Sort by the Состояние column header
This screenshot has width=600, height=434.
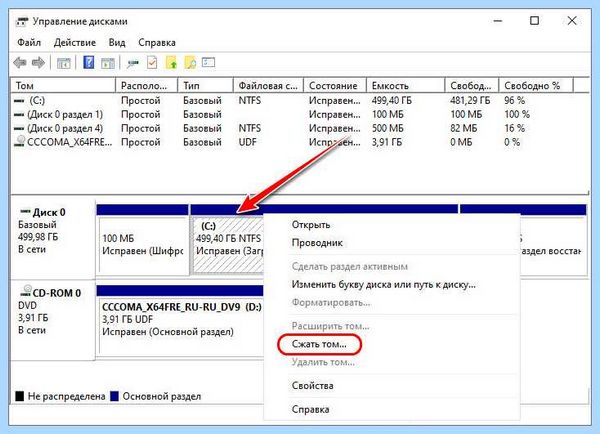335,86
